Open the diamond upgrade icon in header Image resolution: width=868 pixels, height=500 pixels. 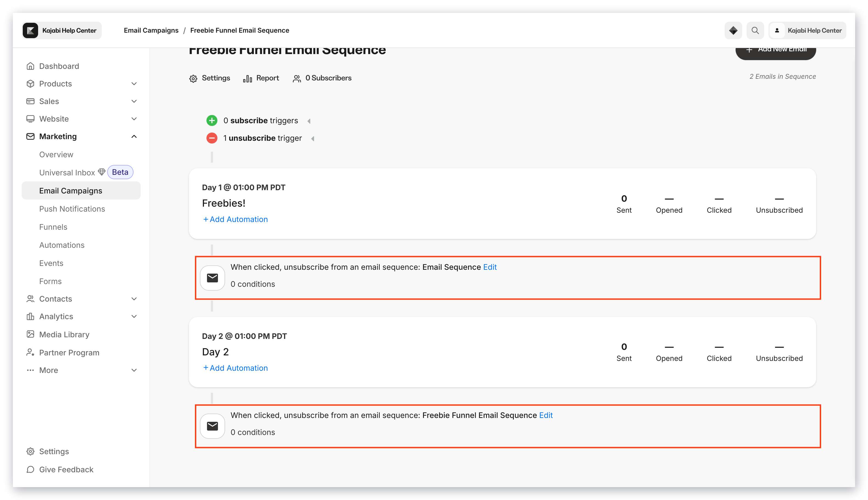tap(733, 30)
